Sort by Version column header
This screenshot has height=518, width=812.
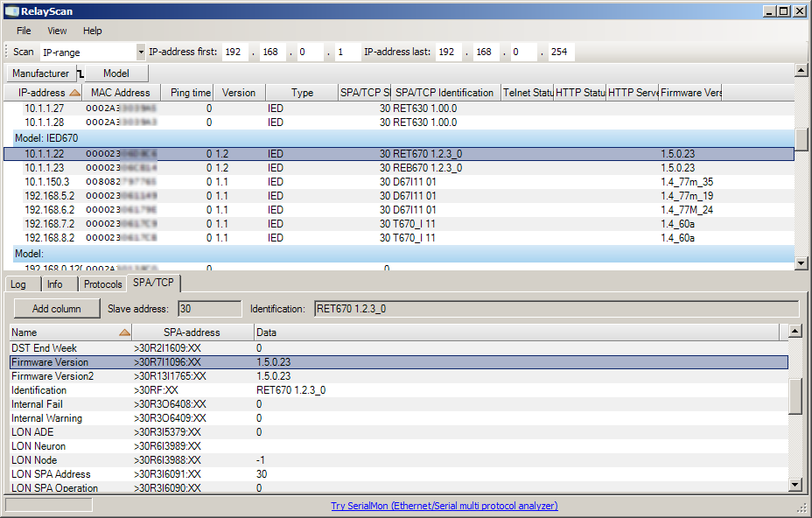point(239,93)
